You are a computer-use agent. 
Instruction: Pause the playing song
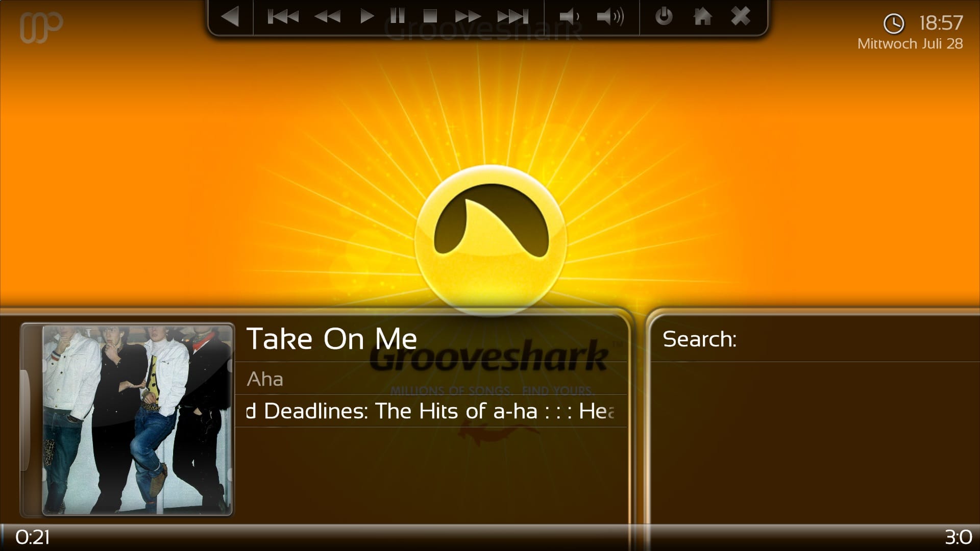(397, 16)
